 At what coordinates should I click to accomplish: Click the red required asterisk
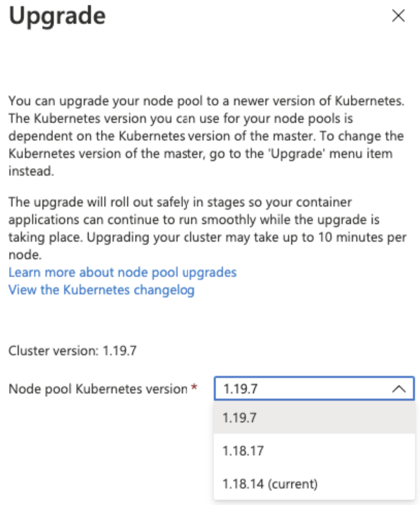click(194, 388)
